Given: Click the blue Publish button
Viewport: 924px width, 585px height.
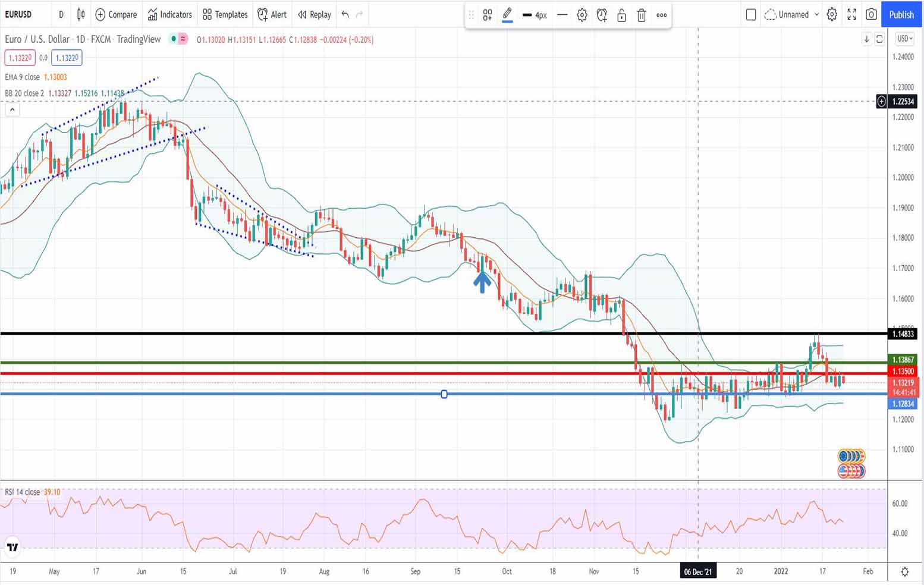Looking at the screenshot, I should pos(901,14).
